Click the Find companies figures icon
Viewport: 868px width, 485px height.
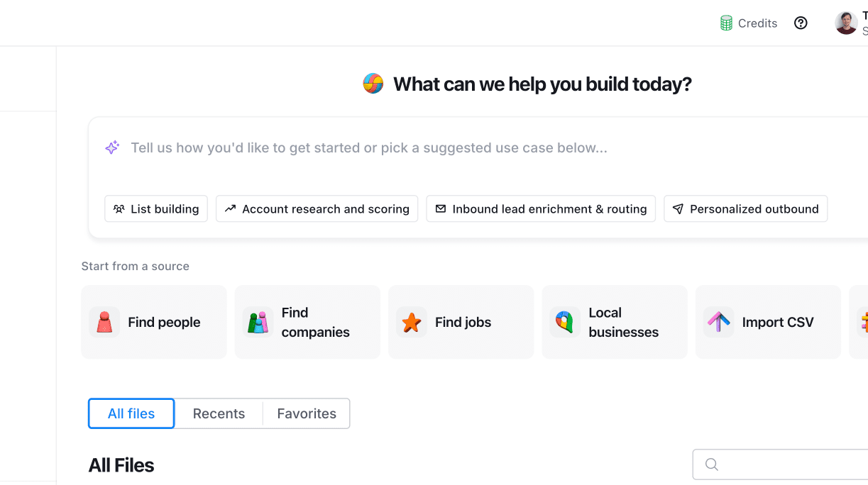(258, 322)
